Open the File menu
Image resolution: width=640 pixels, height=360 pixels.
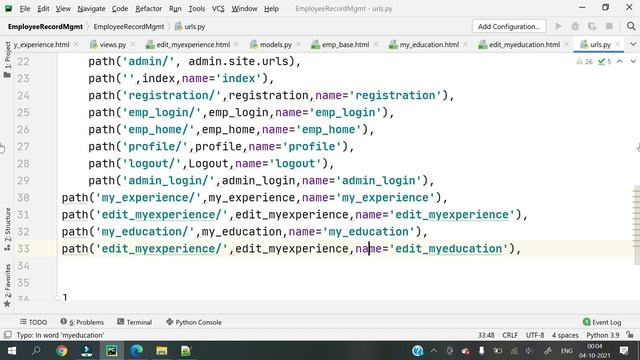click(24, 9)
